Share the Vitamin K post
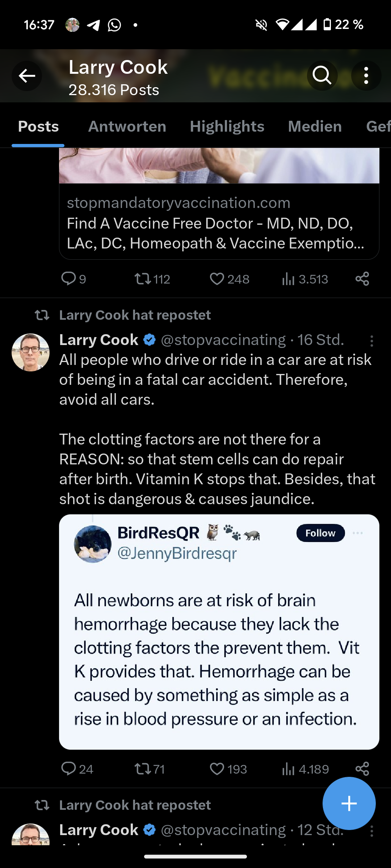391x868 pixels. pos(362,769)
